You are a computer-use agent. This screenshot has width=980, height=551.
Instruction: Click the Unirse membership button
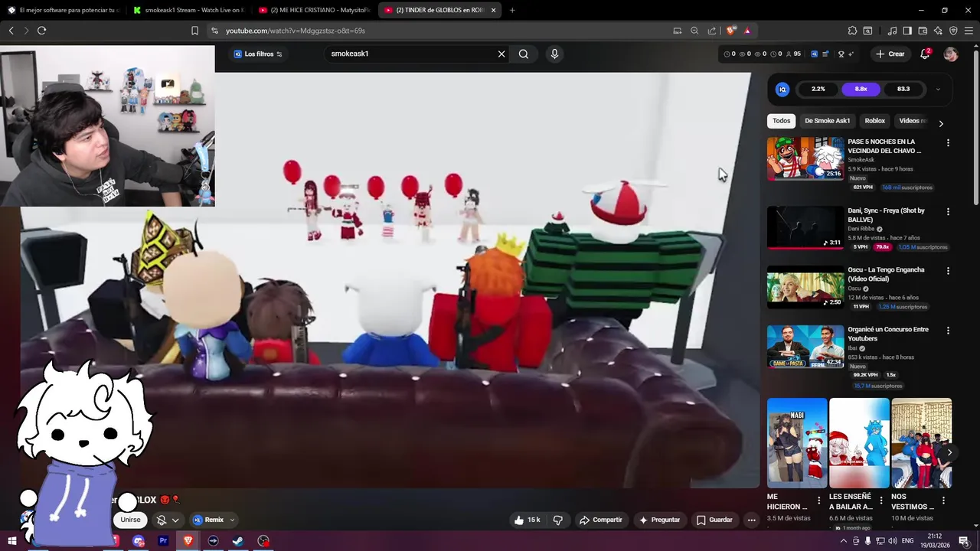point(130,520)
